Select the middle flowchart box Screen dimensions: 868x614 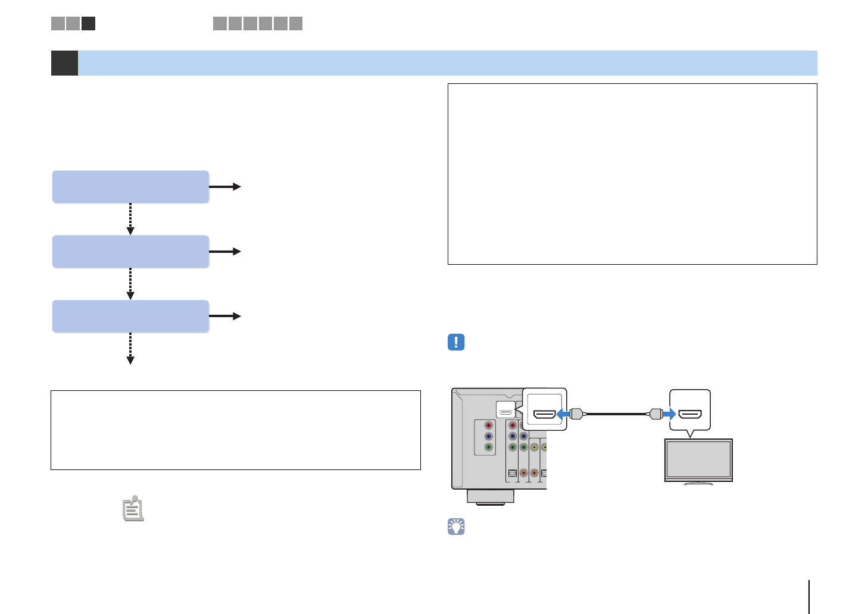pos(130,252)
